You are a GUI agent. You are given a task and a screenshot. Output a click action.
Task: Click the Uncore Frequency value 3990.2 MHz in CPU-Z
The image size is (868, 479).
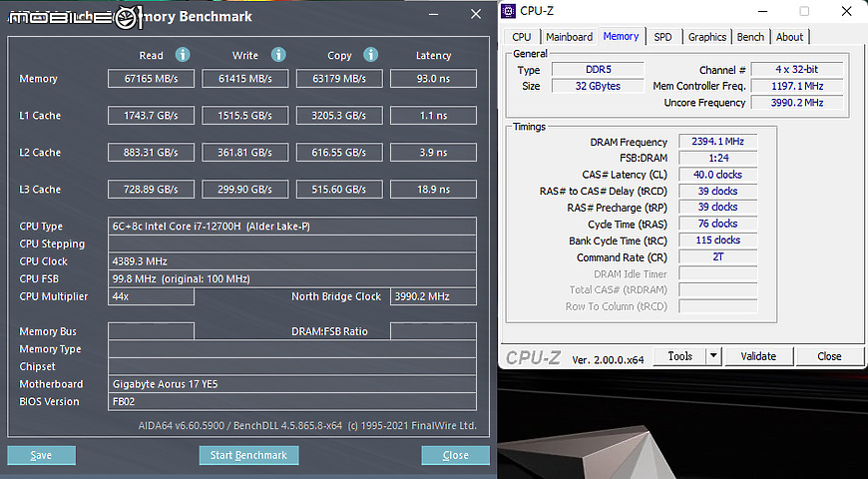pos(797,103)
